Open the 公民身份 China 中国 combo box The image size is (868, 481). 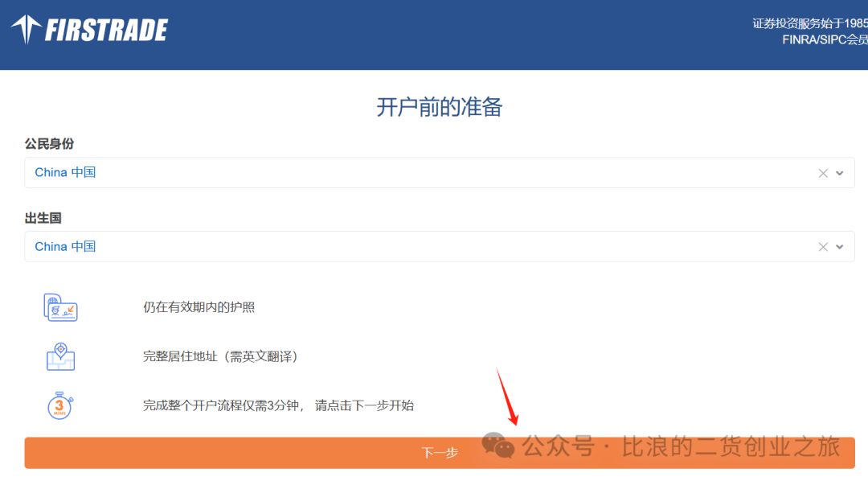tap(439, 172)
